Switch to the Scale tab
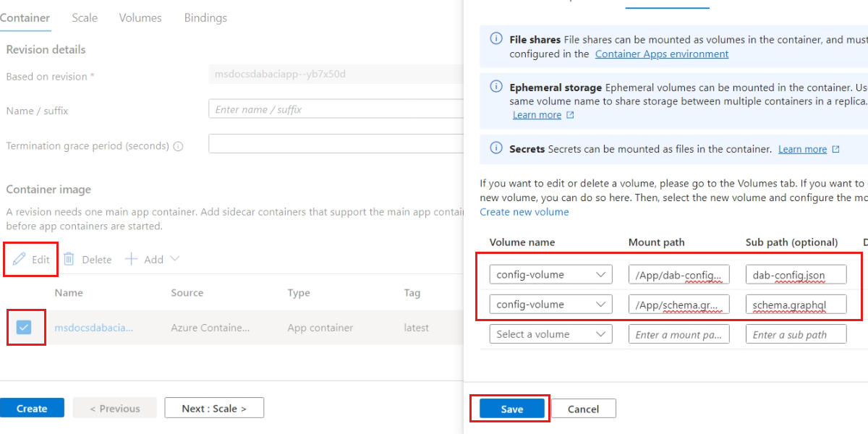 [x=85, y=17]
